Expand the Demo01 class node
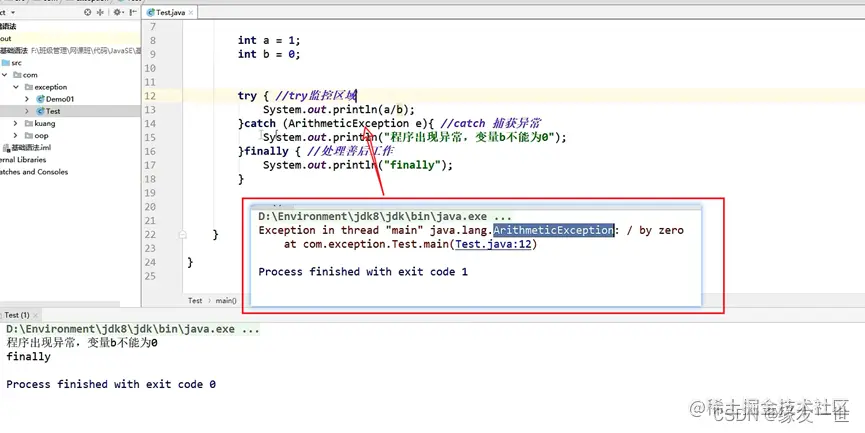 (x=27, y=99)
